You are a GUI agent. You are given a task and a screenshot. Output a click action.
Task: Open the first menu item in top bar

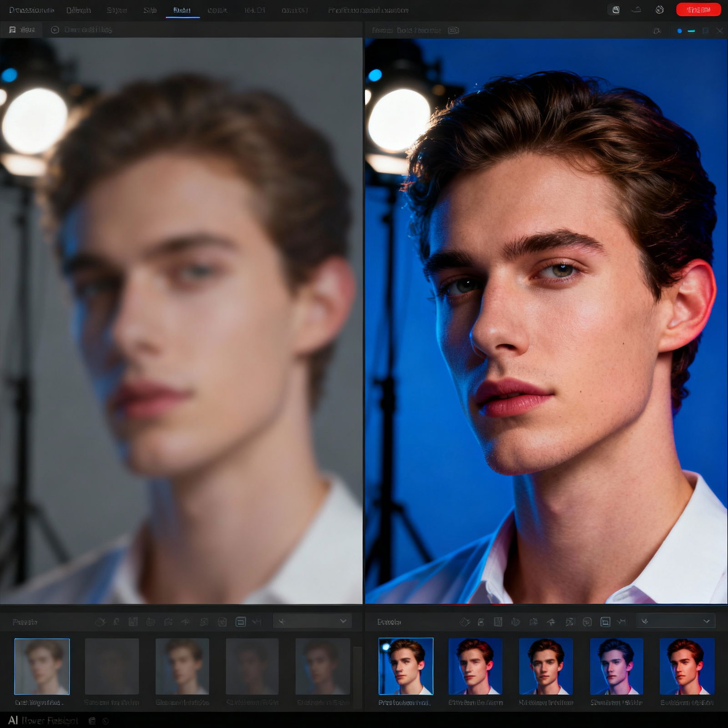pos(31,10)
